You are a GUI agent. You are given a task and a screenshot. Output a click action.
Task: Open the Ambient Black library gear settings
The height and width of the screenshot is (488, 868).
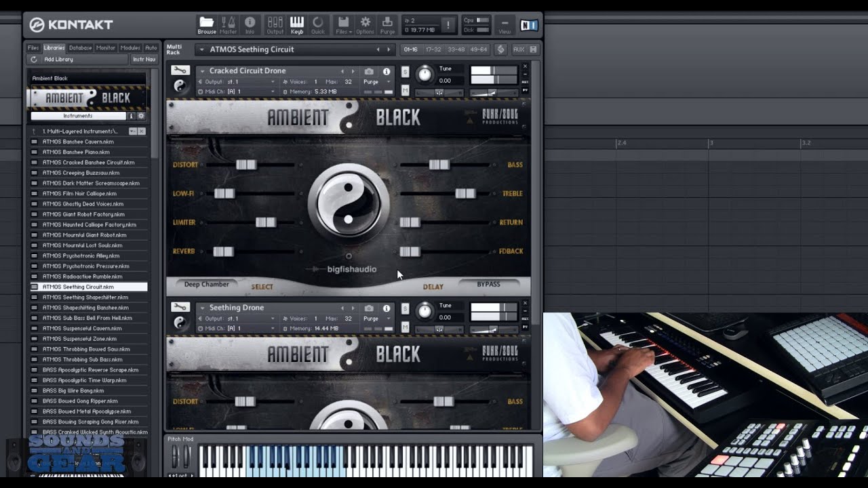point(141,116)
